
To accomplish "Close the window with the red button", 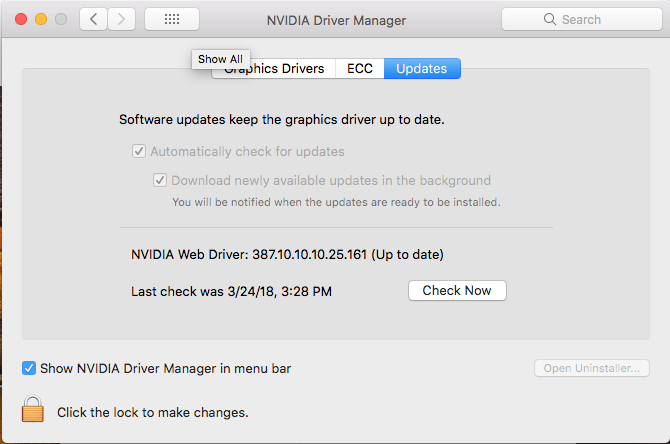I will 21,19.
